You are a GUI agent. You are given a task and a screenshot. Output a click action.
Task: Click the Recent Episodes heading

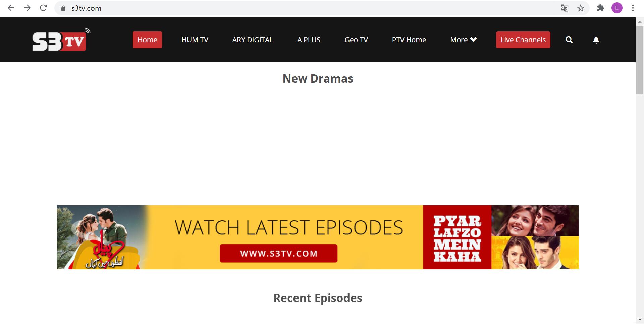pyautogui.click(x=318, y=298)
